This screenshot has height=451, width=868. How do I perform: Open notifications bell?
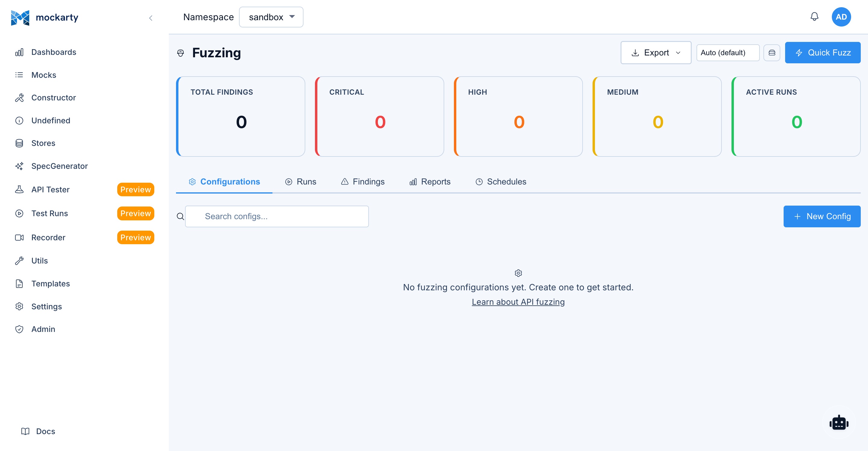[814, 17]
